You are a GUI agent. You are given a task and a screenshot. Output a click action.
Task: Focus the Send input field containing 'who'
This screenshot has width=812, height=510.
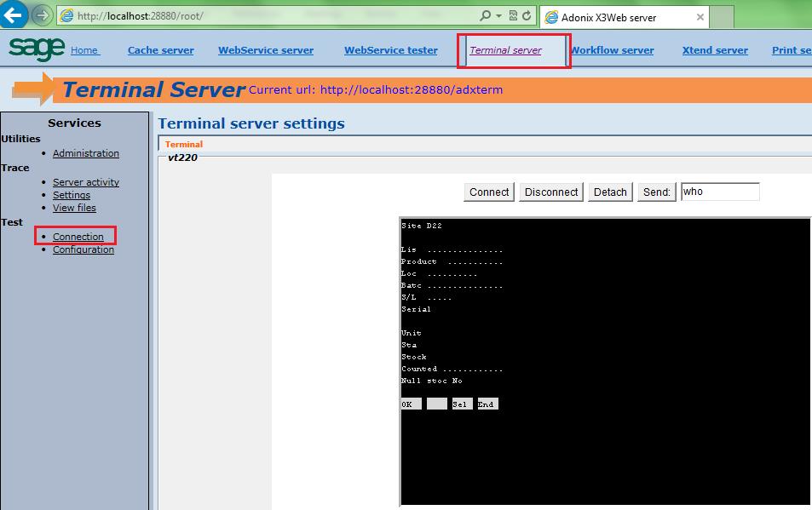720,192
